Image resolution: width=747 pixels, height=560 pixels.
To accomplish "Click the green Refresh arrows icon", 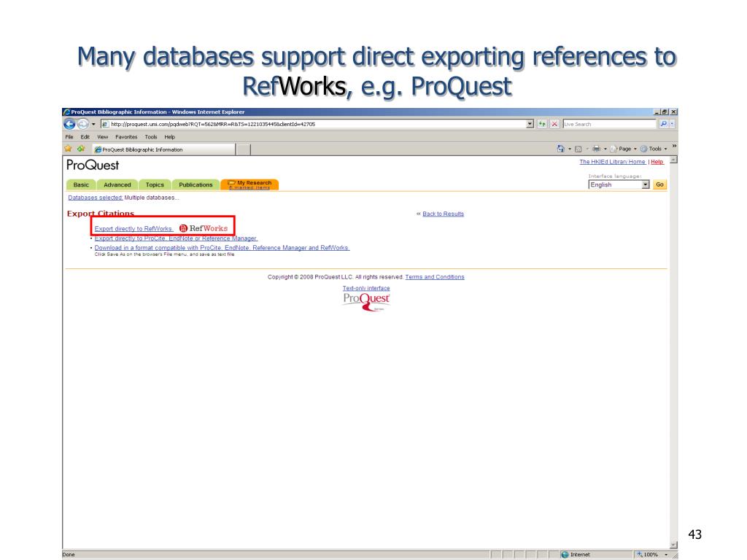I will pyautogui.click(x=542, y=124).
